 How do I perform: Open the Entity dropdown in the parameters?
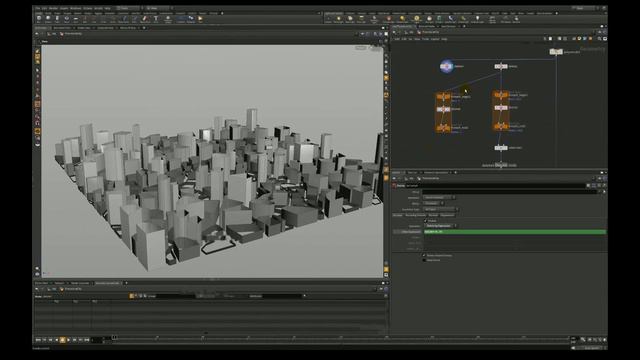pos(433,203)
